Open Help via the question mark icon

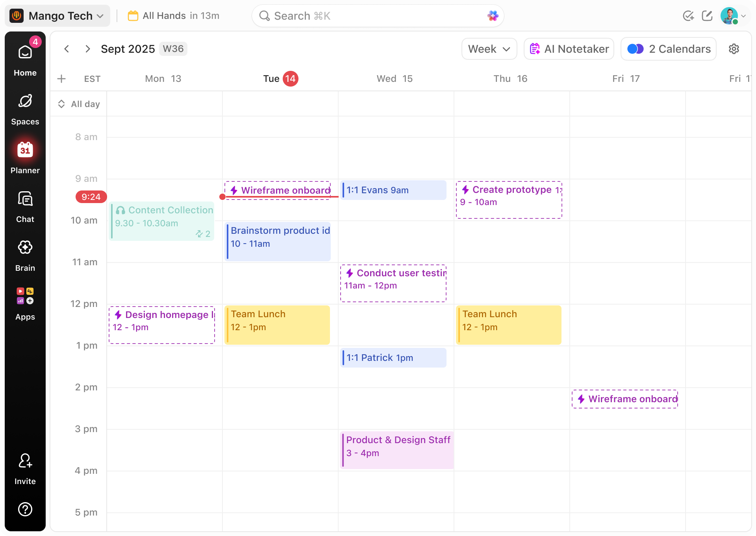point(25,509)
